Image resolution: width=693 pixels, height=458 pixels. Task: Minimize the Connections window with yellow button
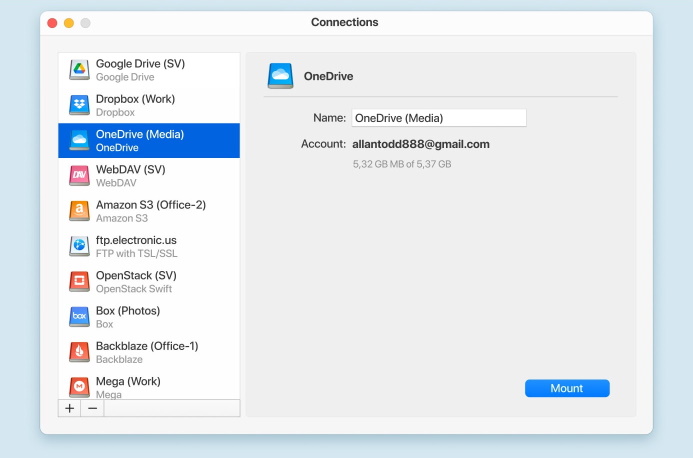(69, 23)
